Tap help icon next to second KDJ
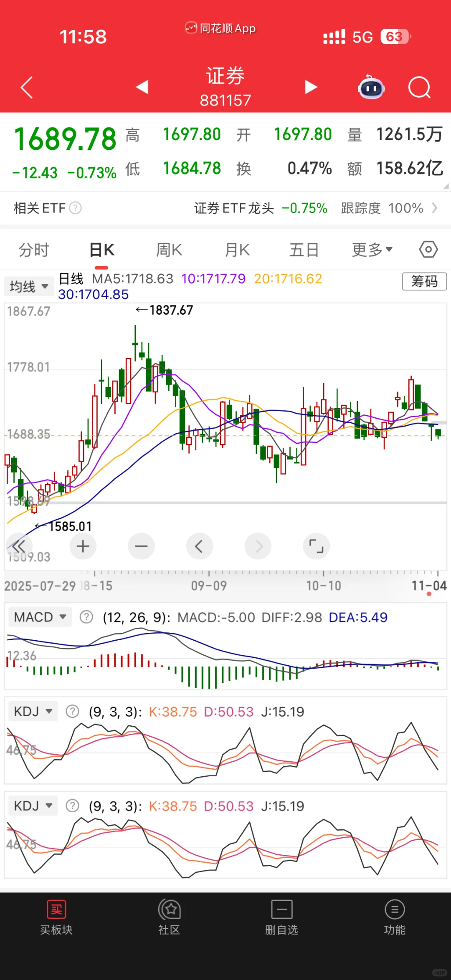Viewport: 451px width, 980px height. 73,806
